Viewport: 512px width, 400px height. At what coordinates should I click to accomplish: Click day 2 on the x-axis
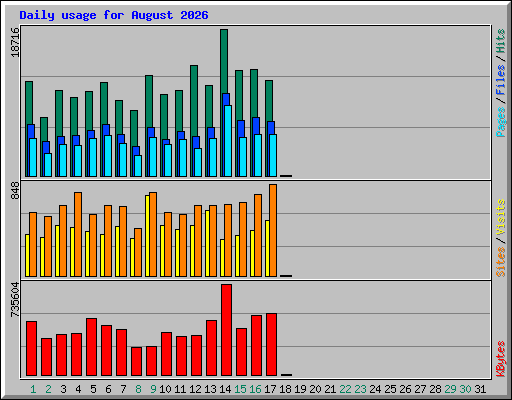point(48,389)
